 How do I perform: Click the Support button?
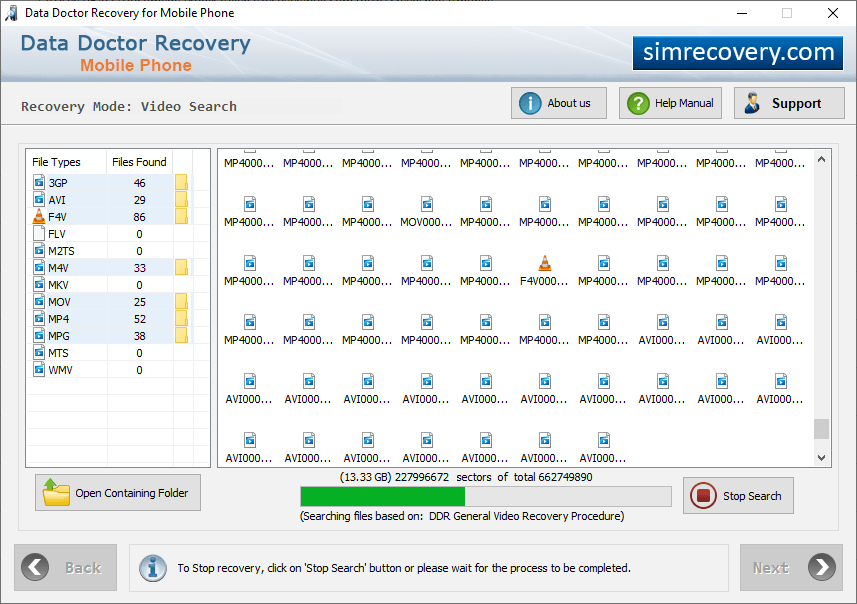[x=789, y=103]
